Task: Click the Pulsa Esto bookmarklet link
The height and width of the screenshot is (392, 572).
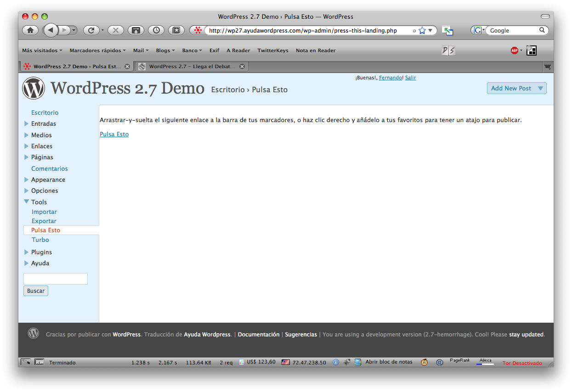Action: (114, 134)
